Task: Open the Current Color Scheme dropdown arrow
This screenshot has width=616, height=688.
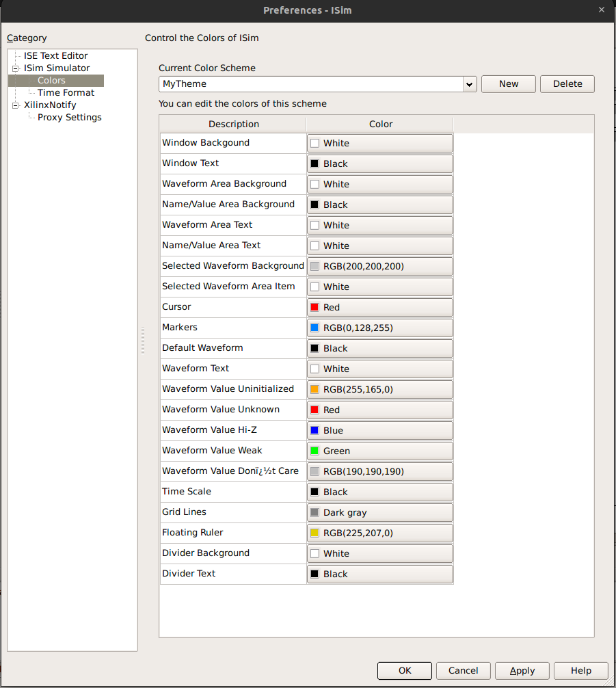Action: 469,84
